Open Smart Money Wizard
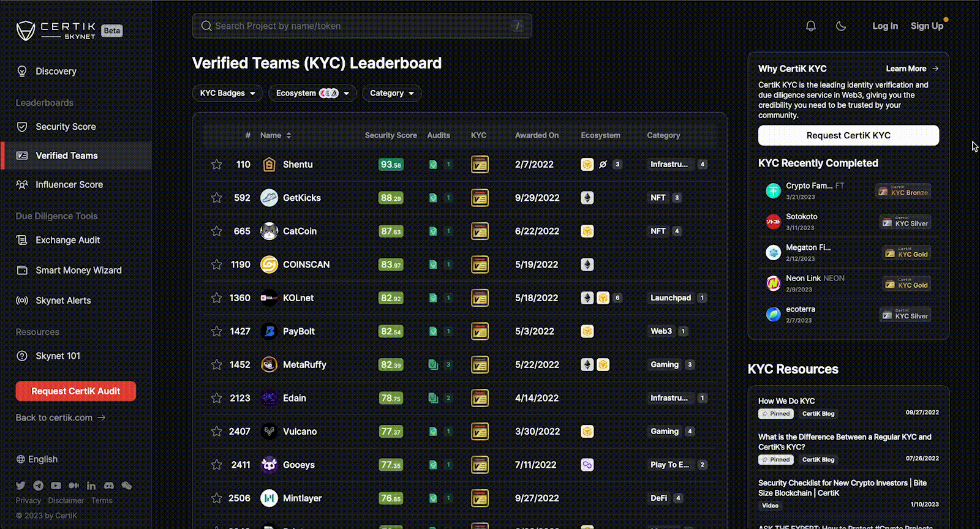The image size is (980, 529). 76,270
